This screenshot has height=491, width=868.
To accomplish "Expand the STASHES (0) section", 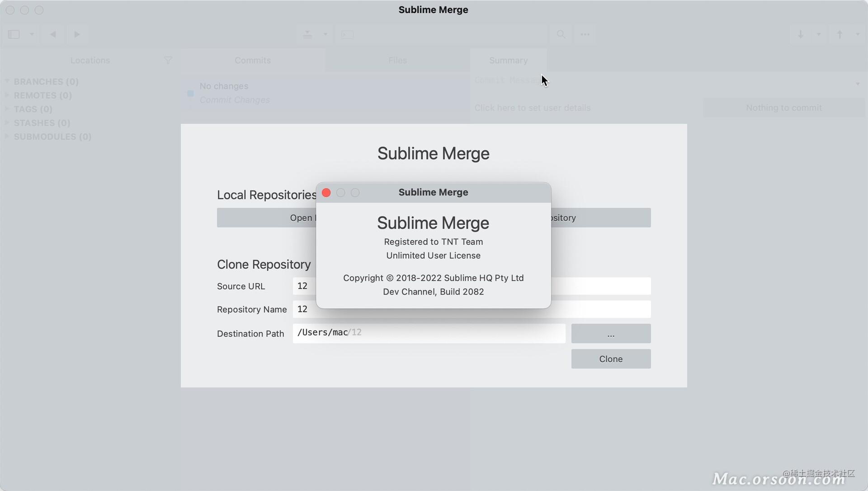I will pos(7,123).
